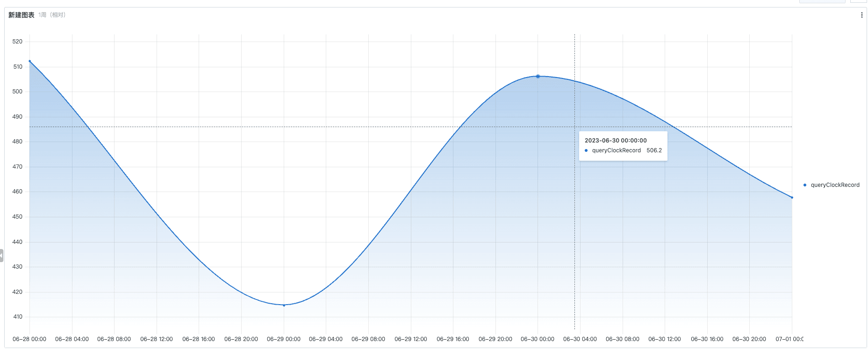Viewport: 868px width, 349px height.
Task: Click the y-axis label 430
Action: click(x=17, y=267)
